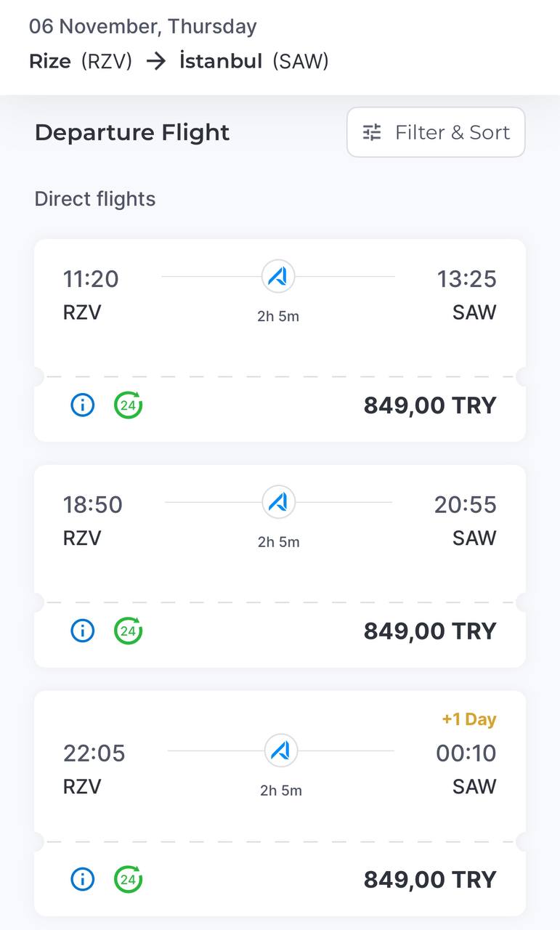Click the filter sliders icon
Viewport: 560px width, 930px height.
click(372, 132)
